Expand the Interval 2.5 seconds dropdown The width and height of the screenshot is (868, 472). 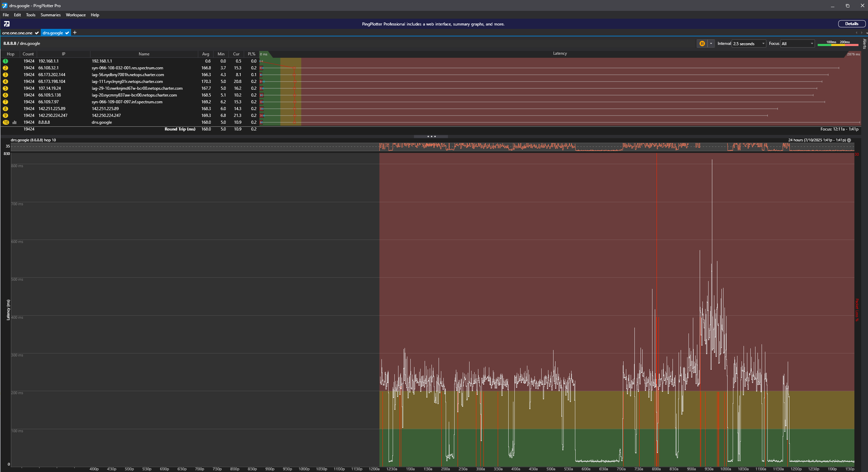[763, 43]
